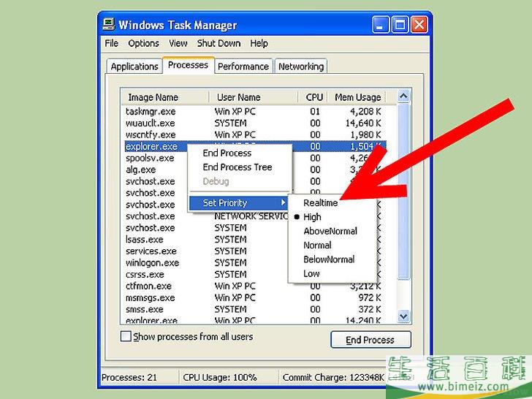Select the msmsgs.exe process row
This screenshot has height=399, width=532.
tap(255, 297)
